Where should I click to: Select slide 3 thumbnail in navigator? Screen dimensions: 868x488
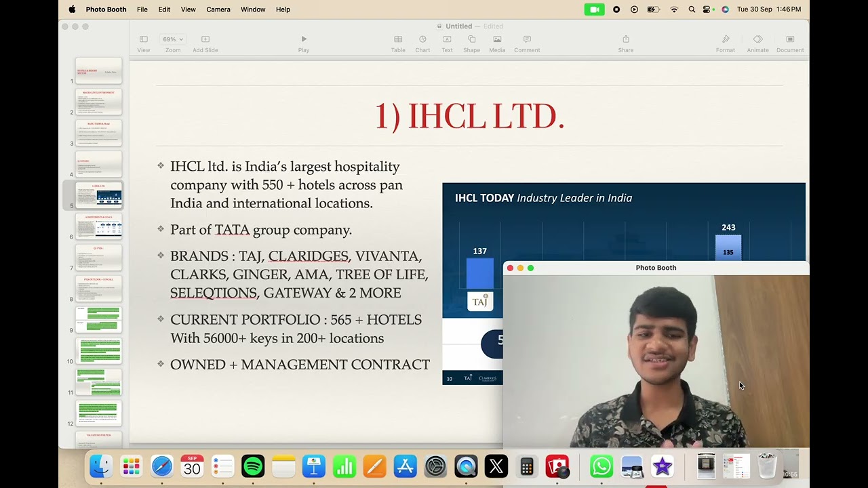(98, 134)
